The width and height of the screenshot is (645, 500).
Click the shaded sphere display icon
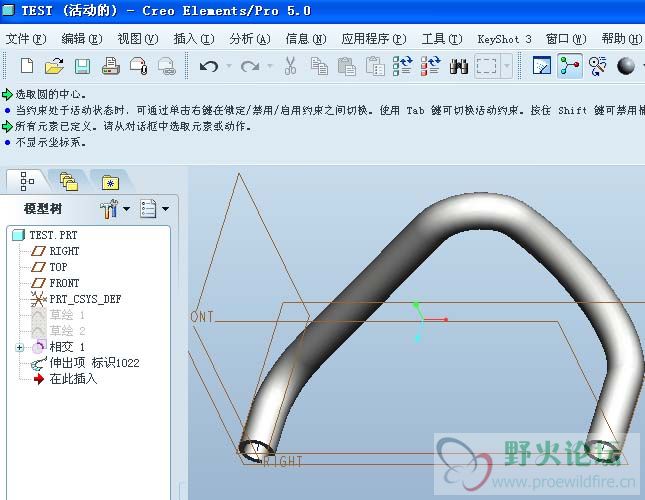click(x=626, y=66)
